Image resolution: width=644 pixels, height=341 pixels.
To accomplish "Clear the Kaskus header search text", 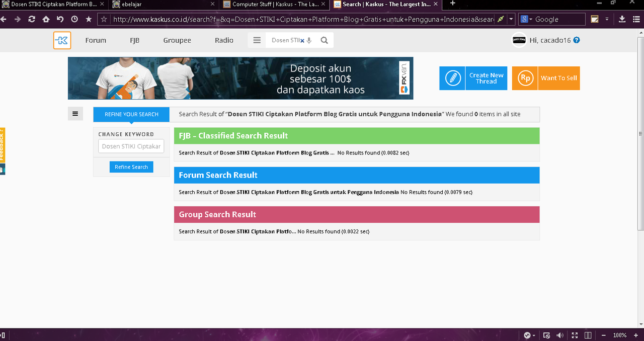I will [302, 41].
